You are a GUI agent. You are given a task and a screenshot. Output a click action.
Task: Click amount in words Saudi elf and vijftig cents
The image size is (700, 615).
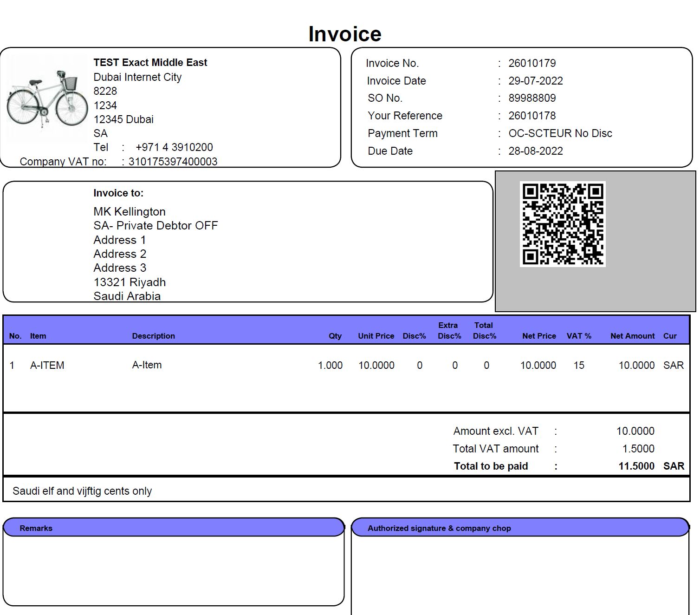(x=82, y=491)
